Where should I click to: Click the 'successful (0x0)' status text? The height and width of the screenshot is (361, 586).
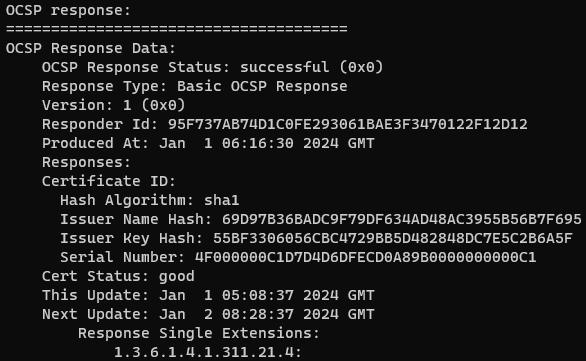tap(312, 67)
